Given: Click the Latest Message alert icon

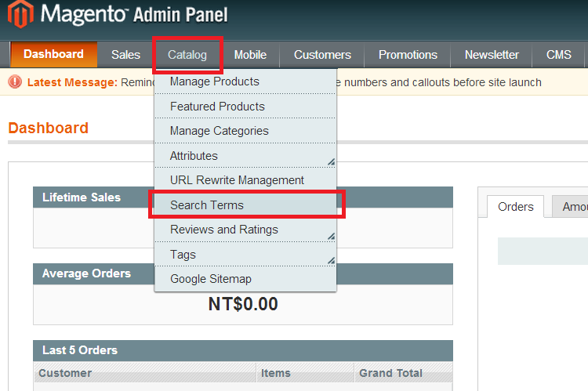Looking at the screenshot, I should click(15, 82).
